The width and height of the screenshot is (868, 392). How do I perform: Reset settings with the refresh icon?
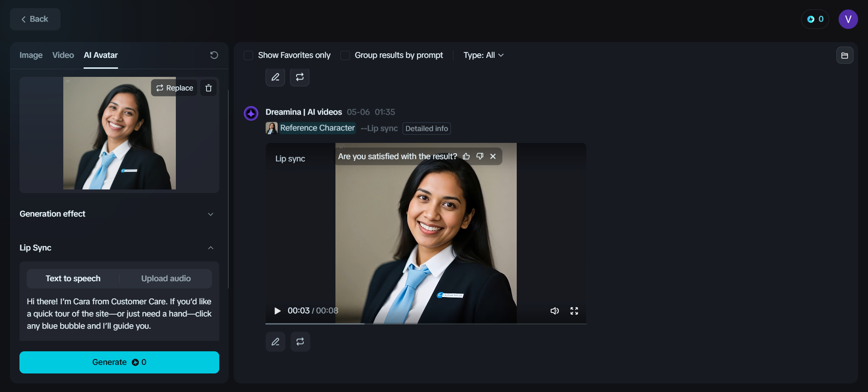pos(214,55)
